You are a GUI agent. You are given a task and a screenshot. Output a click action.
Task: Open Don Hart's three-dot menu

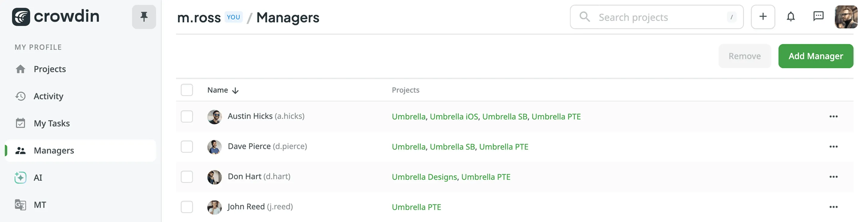(x=833, y=177)
